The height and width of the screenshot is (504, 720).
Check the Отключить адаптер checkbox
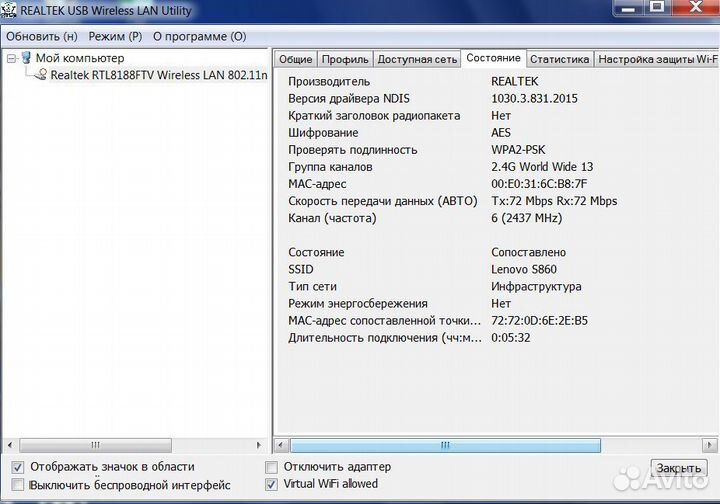pos(271,467)
